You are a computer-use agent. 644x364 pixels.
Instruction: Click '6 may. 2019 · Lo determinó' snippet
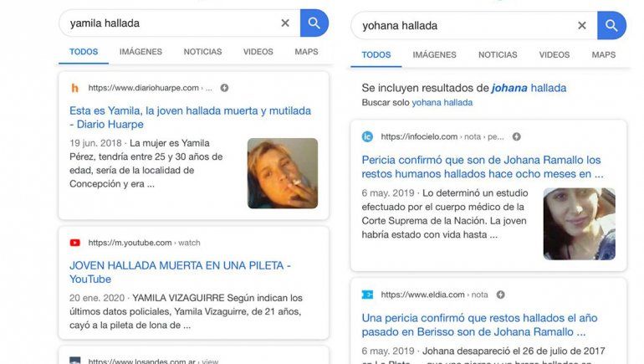pyautogui.click(x=445, y=213)
